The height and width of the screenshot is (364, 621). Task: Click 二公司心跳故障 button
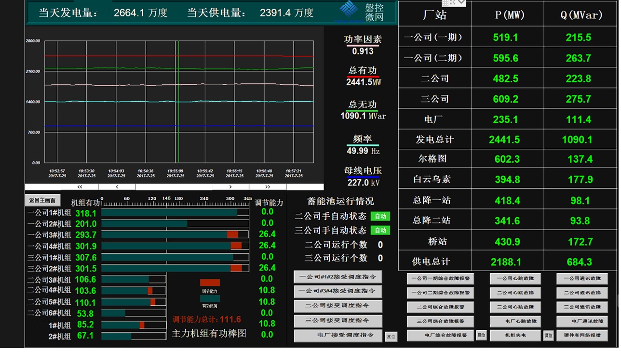click(515, 293)
